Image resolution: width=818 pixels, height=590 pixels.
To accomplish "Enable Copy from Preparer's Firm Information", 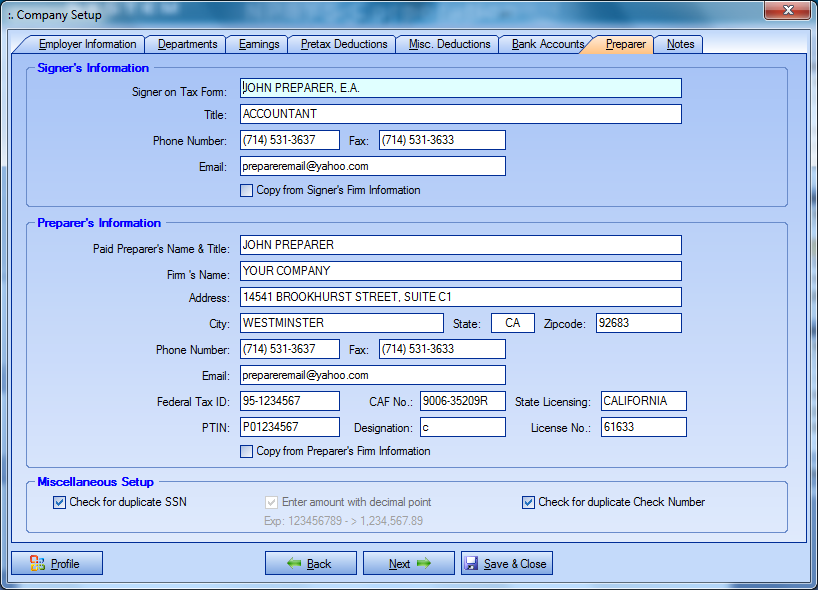I will tap(247, 451).
